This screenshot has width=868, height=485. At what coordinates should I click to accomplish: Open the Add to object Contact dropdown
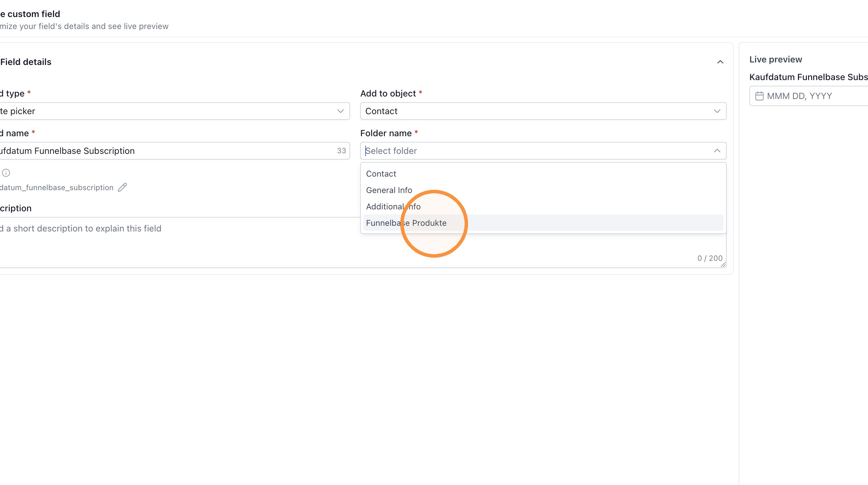(543, 111)
